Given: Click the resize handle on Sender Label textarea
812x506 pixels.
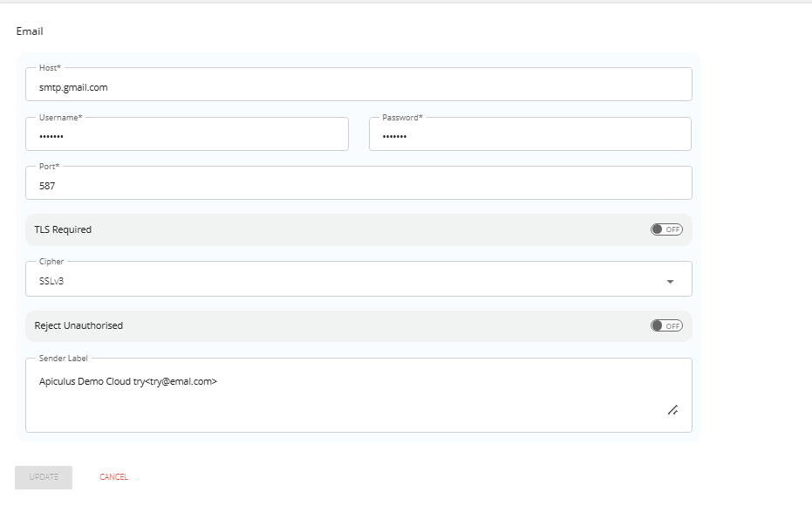Looking at the screenshot, I should (672, 410).
